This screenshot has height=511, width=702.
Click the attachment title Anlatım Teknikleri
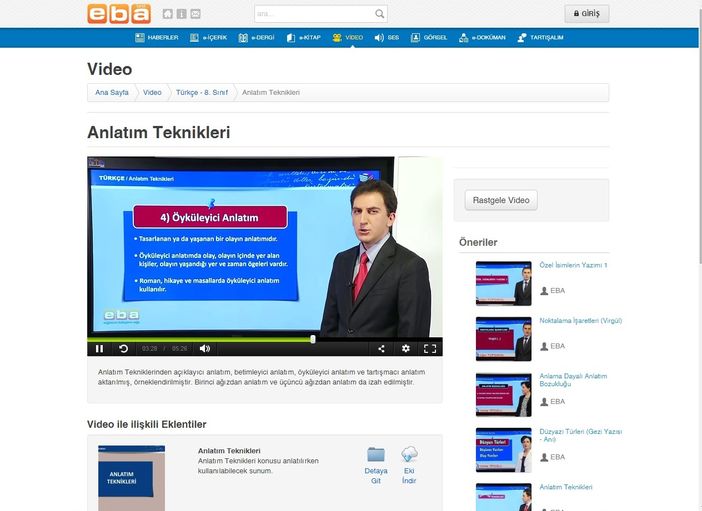tap(229, 451)
